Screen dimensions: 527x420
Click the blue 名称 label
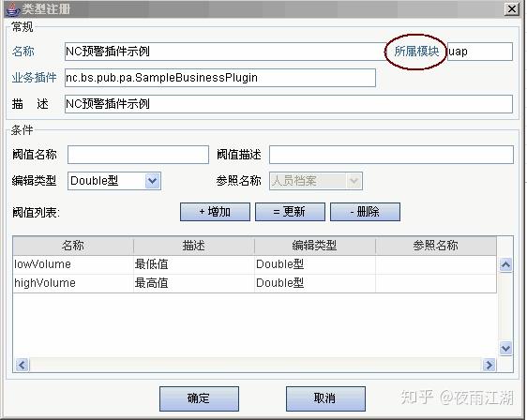click(23, 52)
